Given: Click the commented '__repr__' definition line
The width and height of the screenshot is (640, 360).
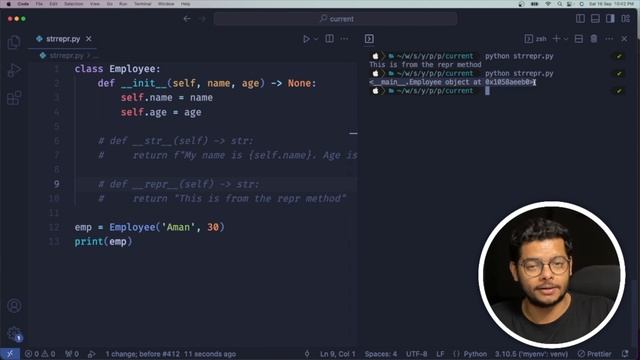Looking at the screenshot, I should pyautogui.click(x=179, y=184).
